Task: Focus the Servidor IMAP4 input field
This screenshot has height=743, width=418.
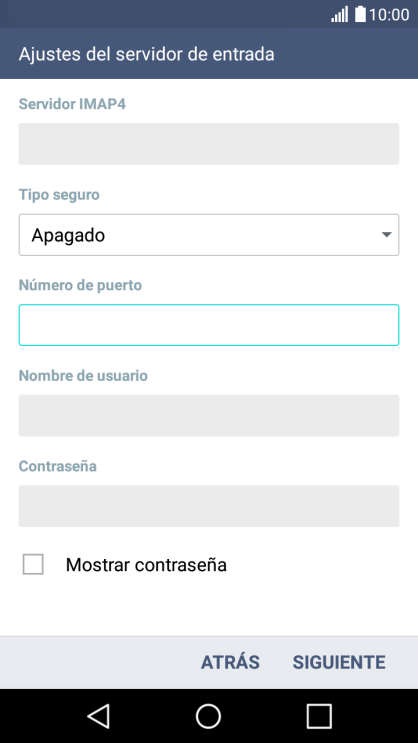Action: (x=209, y=144)
